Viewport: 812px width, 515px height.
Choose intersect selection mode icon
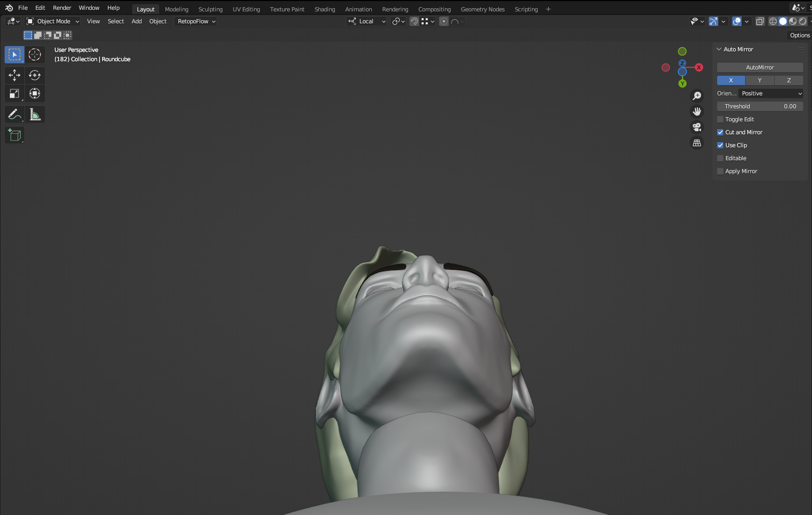(67, 35)
